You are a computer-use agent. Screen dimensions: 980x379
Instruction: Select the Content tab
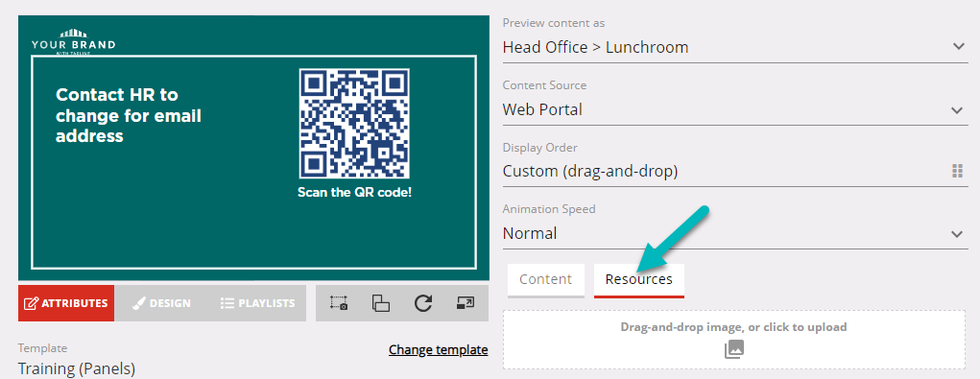click(x=545, y=280)
